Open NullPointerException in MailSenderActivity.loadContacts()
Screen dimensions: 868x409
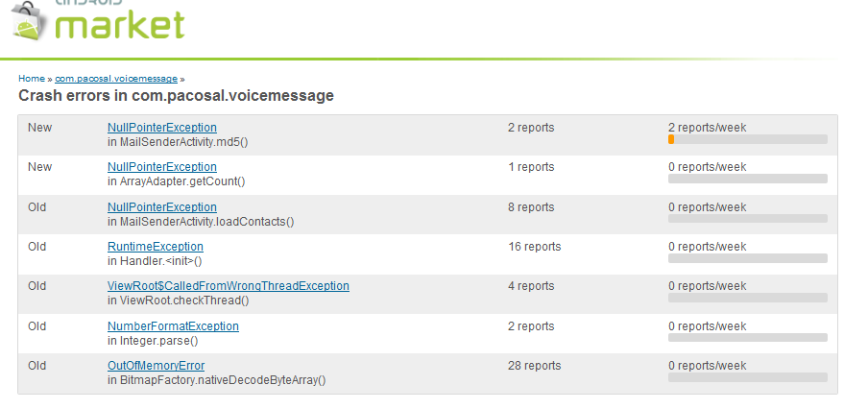coord(161,207)
